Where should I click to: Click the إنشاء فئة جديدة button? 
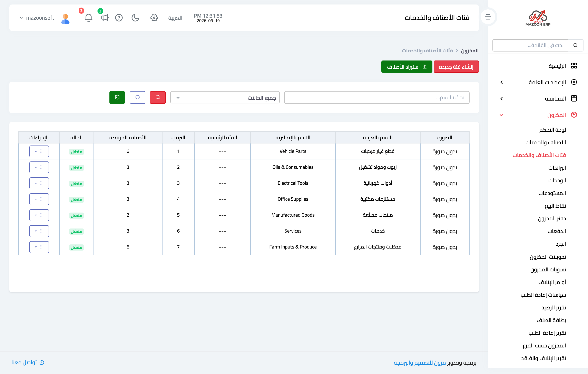pos(456,67)
